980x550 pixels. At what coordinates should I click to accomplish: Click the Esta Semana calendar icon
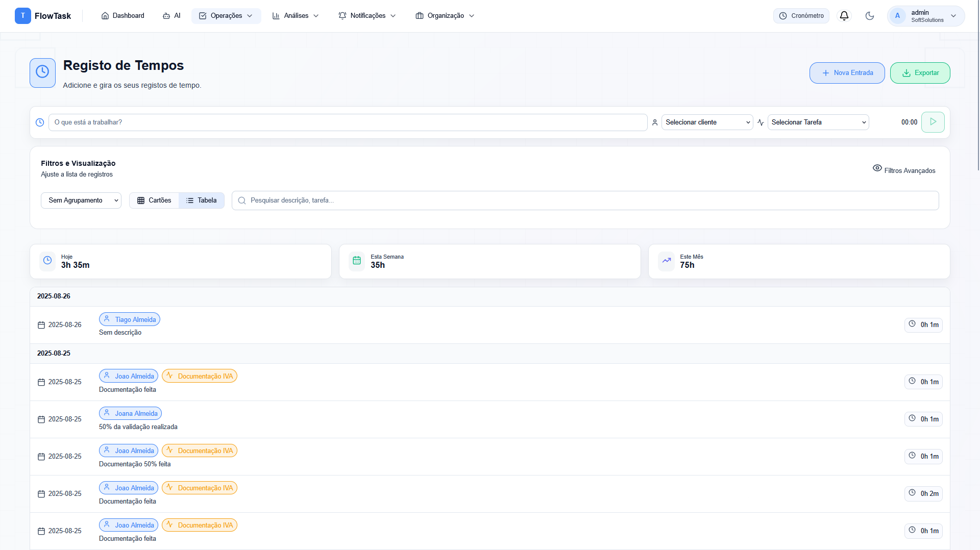click(x=357, y=261)
